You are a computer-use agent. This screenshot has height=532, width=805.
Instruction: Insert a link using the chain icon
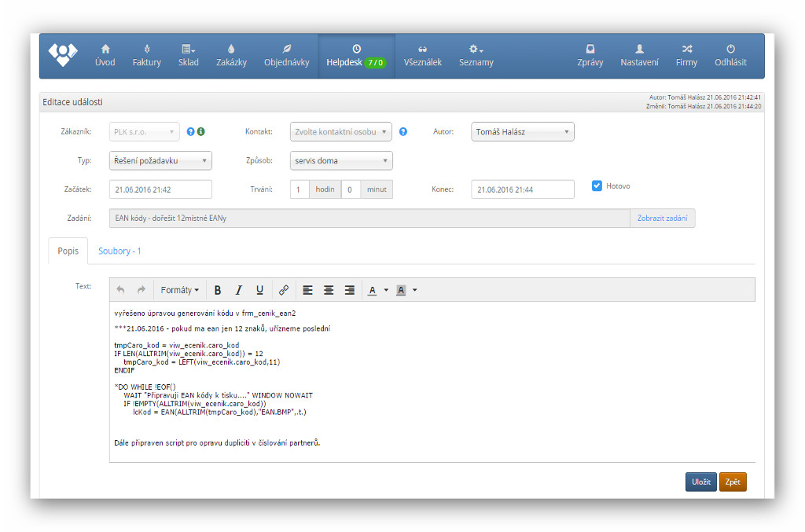pos(284,290)
